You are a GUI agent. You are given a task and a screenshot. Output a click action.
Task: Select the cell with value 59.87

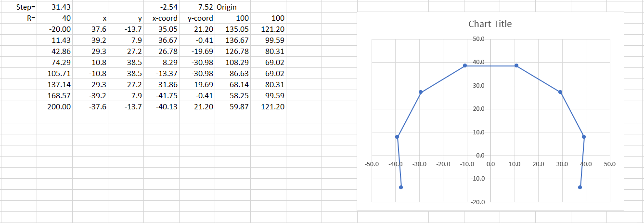point(238,107)
